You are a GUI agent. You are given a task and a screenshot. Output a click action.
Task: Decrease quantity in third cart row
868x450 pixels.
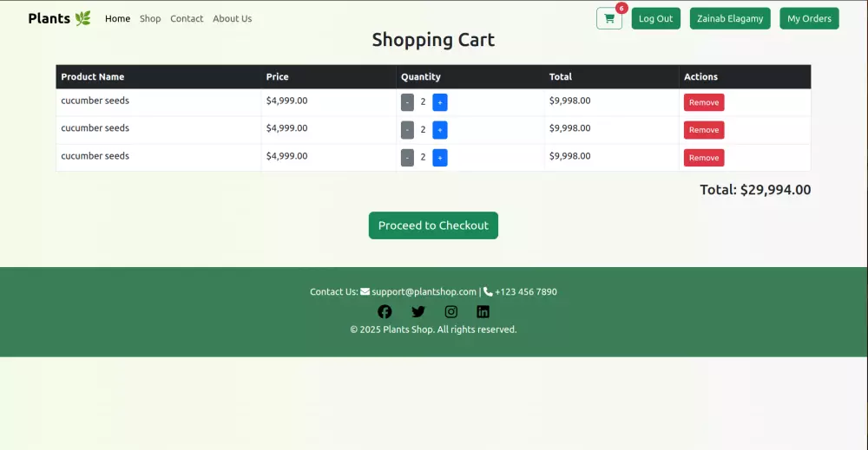click(407, 158)
